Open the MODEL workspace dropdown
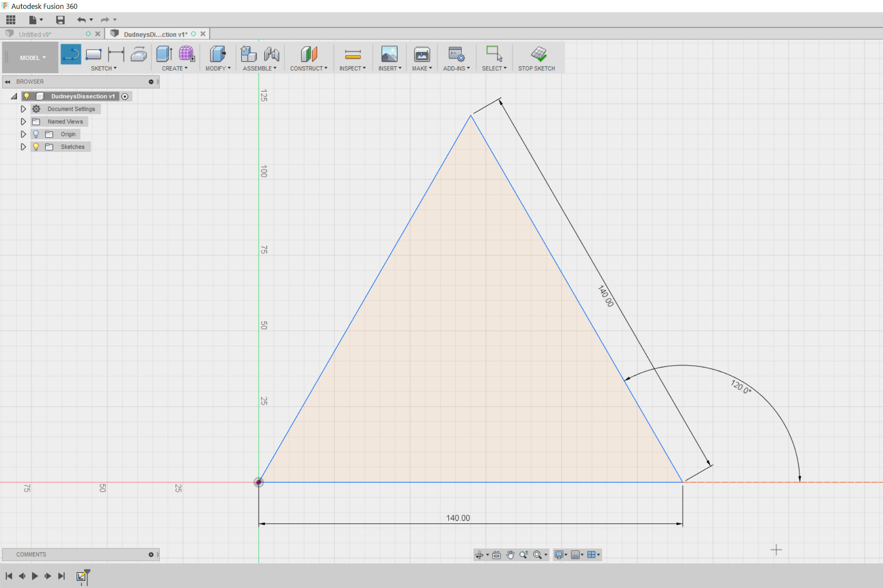Screen dimensions: 883x588 coord(32,58)
